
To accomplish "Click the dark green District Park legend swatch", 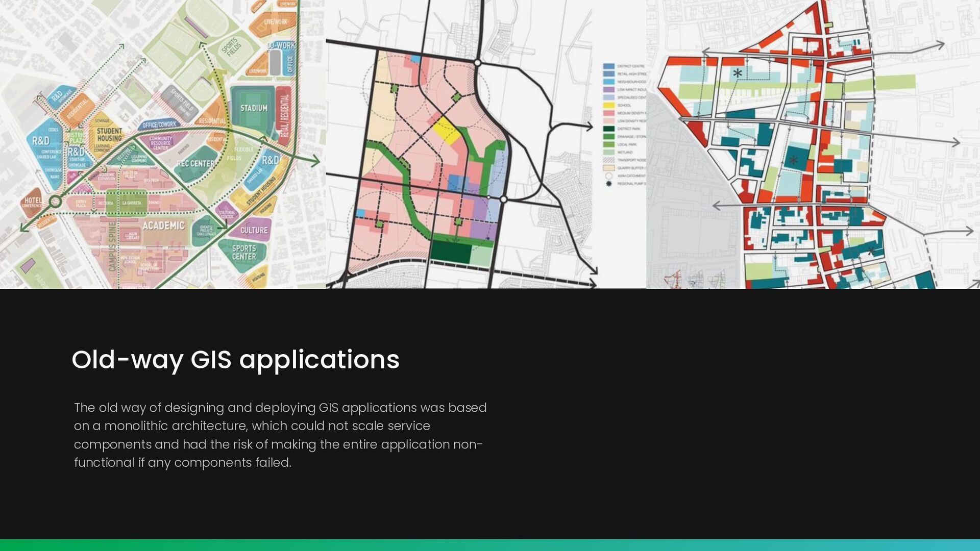I will (x=608, y=129).
